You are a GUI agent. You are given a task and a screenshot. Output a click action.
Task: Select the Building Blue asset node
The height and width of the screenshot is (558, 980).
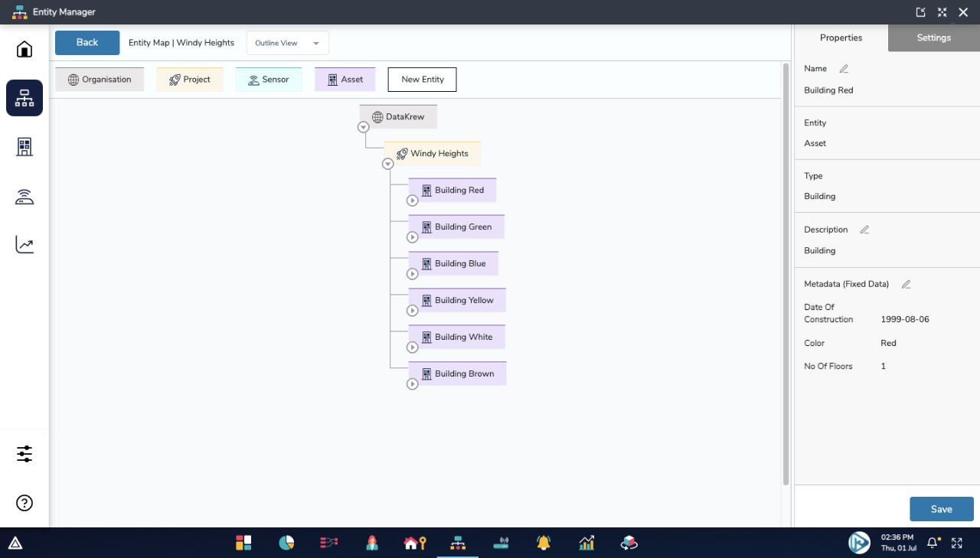point(453,264)
